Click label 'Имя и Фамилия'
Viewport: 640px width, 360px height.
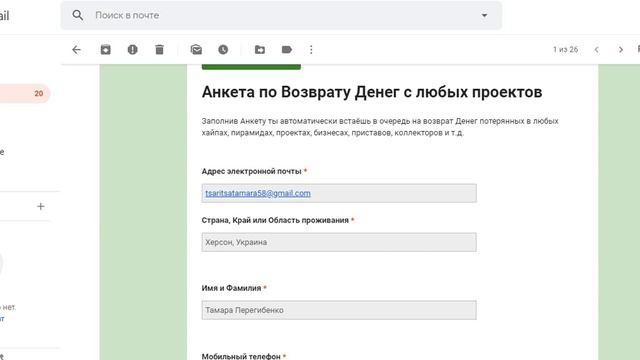231,288
